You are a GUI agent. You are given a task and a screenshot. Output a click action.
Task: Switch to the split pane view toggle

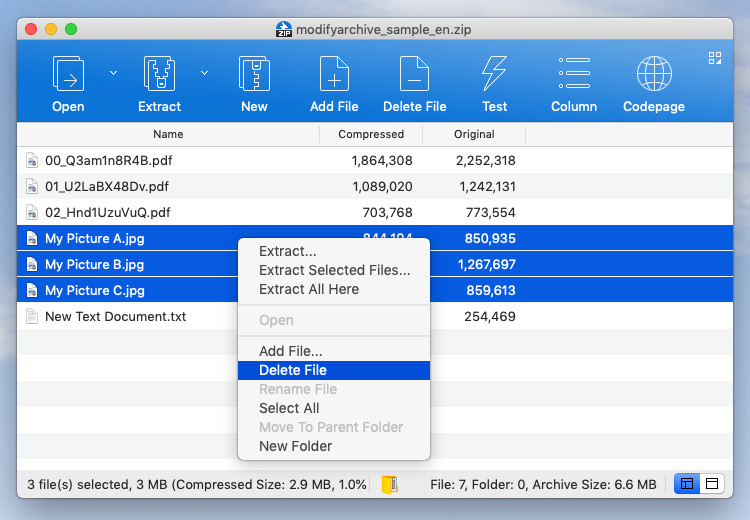[687, 484]
